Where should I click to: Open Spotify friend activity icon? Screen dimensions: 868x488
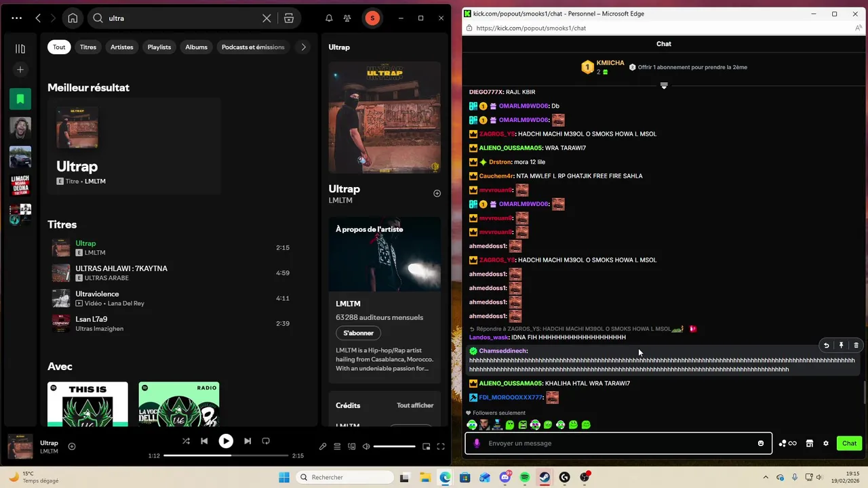point(347,18)
